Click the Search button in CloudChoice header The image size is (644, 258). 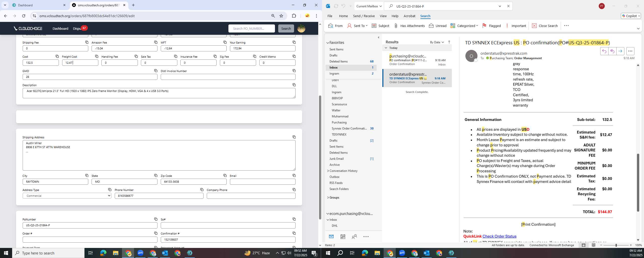click(x=286, y=28)
